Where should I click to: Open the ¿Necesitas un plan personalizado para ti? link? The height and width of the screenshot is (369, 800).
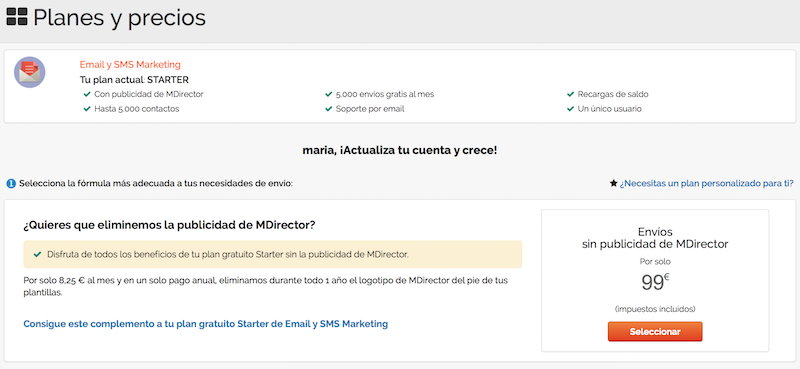pyautogui.click(x=707, y=183)
